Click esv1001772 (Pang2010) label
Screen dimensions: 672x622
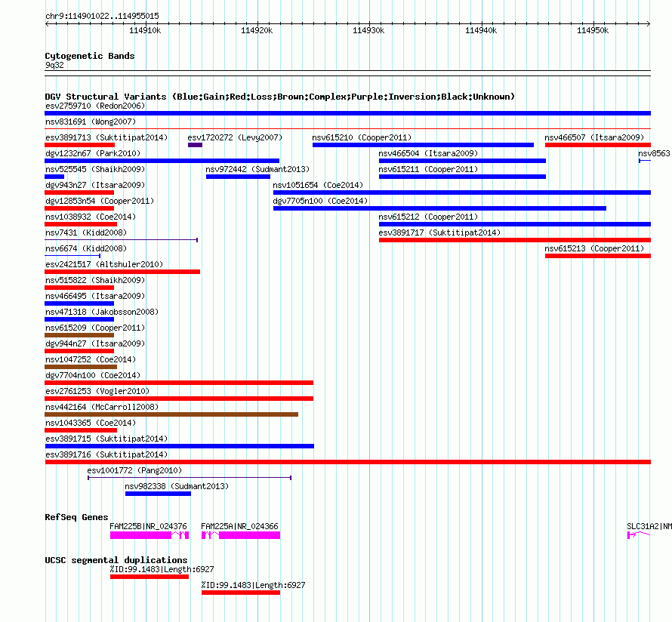click(134, 470)
